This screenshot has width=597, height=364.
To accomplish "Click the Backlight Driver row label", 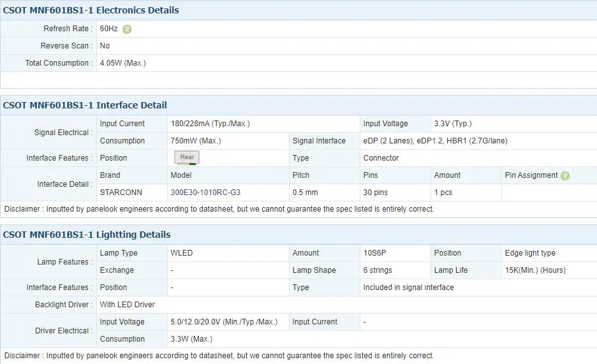I will click(x=64, y=305).
